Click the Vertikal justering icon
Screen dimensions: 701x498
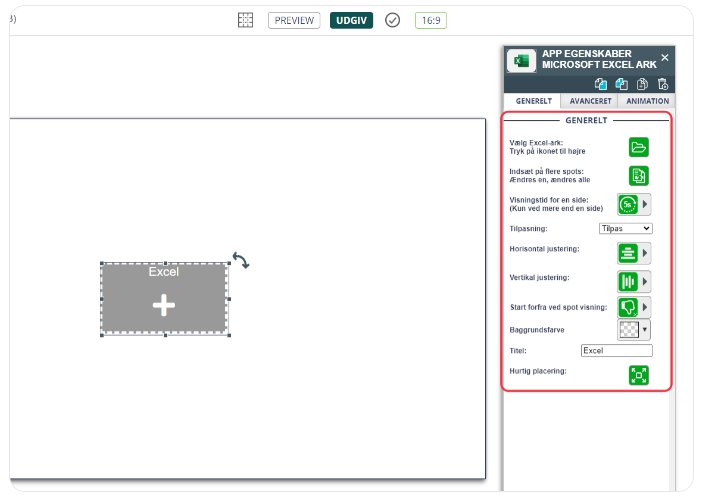click(x=628, y=282)
